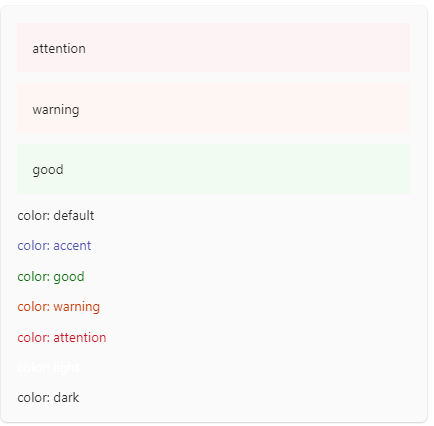Click the 'good' label in green container

pos(48,170)
